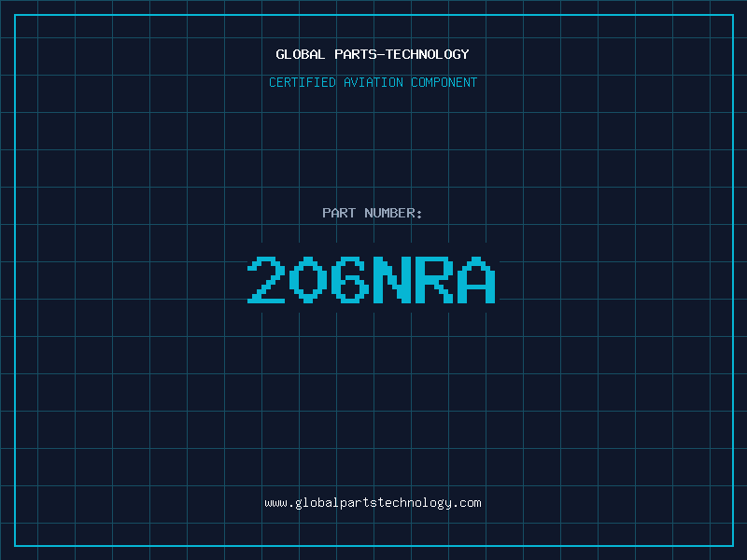Select the GLOBAL PARTS-TECHNOLOGY heading text
747x560 pixels.
point(373,54)
